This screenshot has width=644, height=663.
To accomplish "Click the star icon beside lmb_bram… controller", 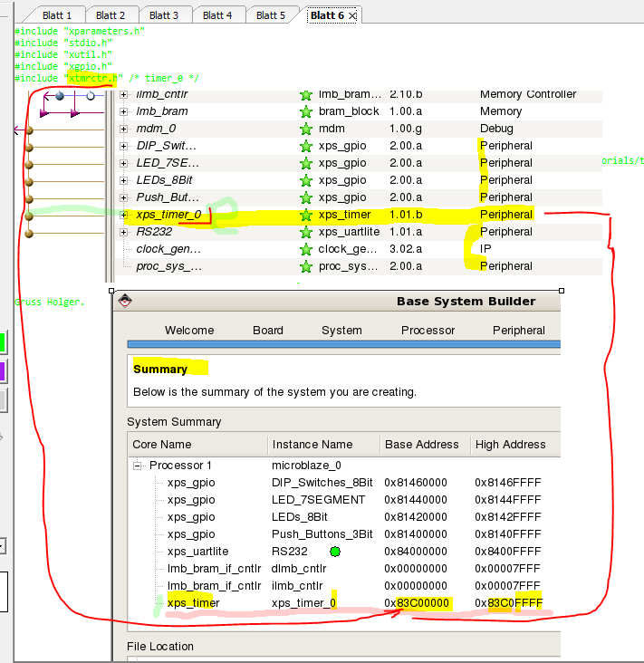I will [x=306, y=95].
